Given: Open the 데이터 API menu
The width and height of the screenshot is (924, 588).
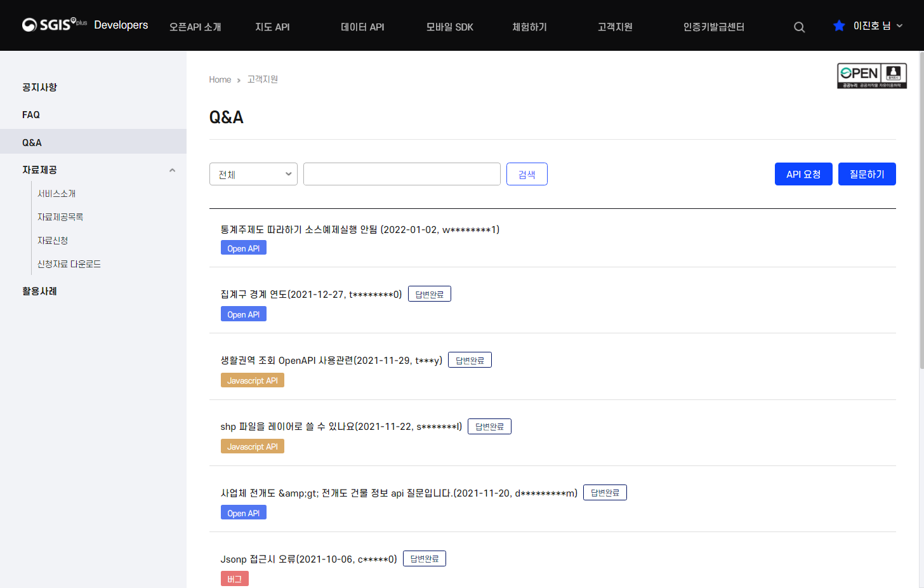Looking at the screenshot, I should 362,27.
